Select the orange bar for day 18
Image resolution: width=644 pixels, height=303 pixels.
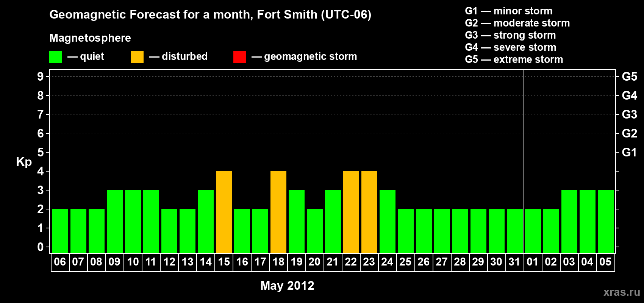278,212
